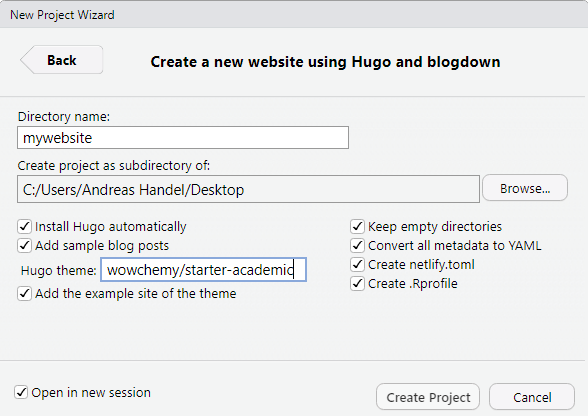This screenshot has width=588, height=416.
Task: Open the Browse… folder chooser
Action: (525, 188)
